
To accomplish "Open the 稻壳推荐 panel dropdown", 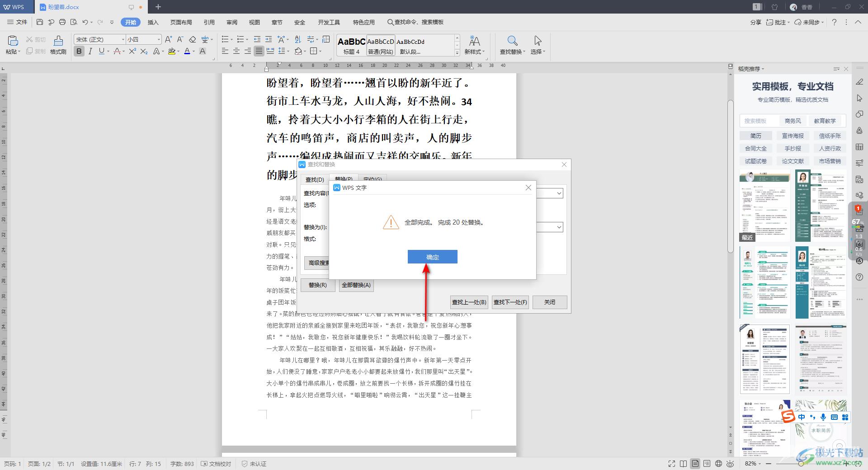I will [751, 69].
